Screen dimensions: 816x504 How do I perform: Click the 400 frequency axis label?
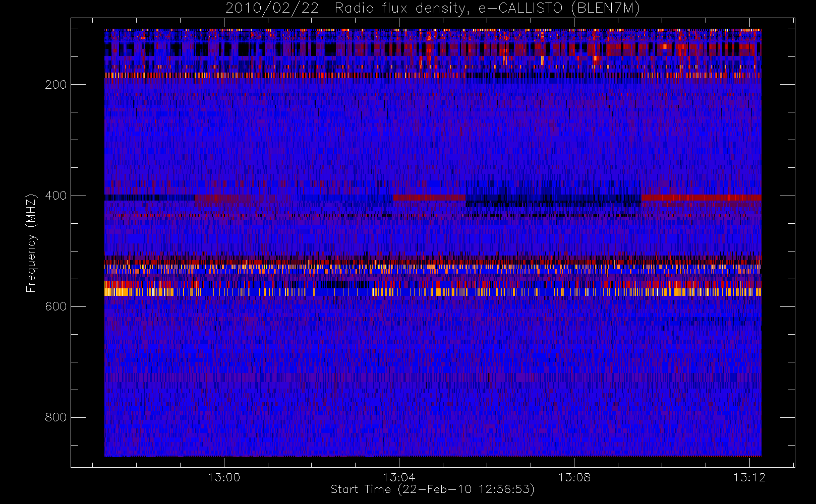pos(55,196)
